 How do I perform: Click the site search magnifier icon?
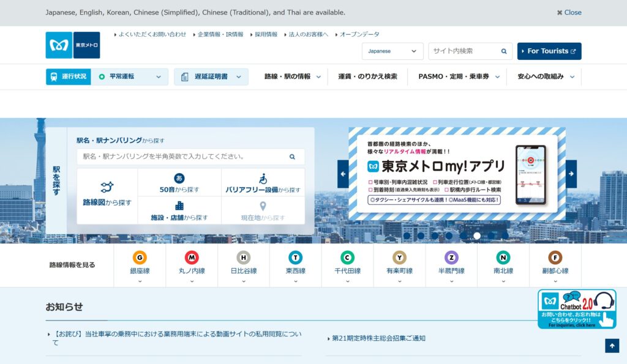coord(504,51)
